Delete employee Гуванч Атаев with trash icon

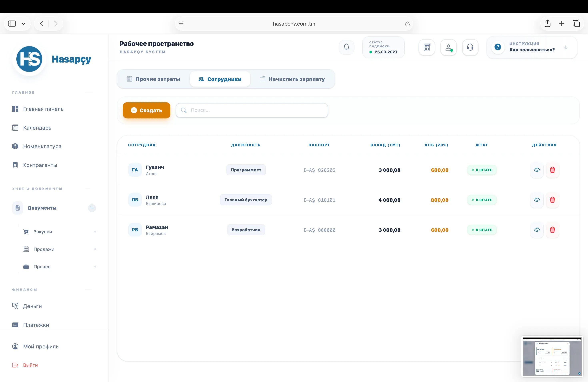552,170
